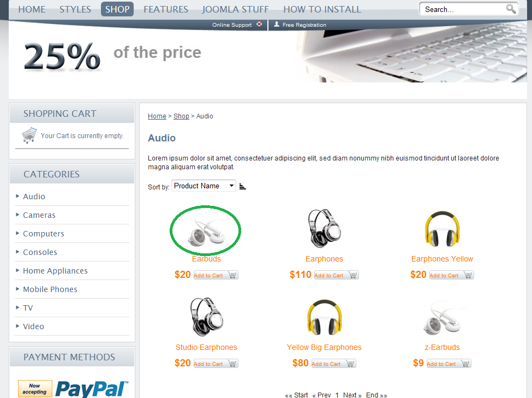Viewport: 532px width, 398px height.
Task: Click the Online Support lifebuoy icon
Action: click(x=259, y=24)
